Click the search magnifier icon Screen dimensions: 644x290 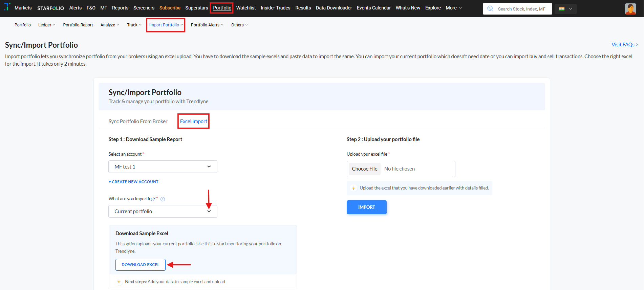490,9
